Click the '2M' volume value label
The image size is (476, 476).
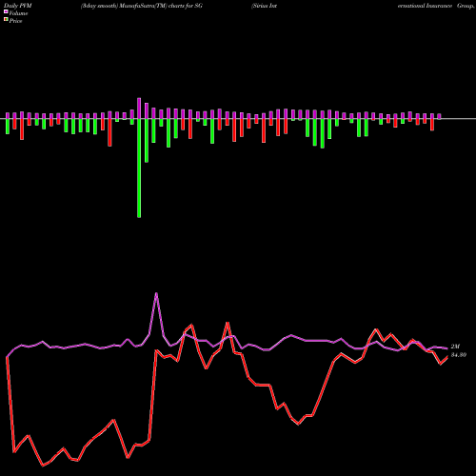455,347
